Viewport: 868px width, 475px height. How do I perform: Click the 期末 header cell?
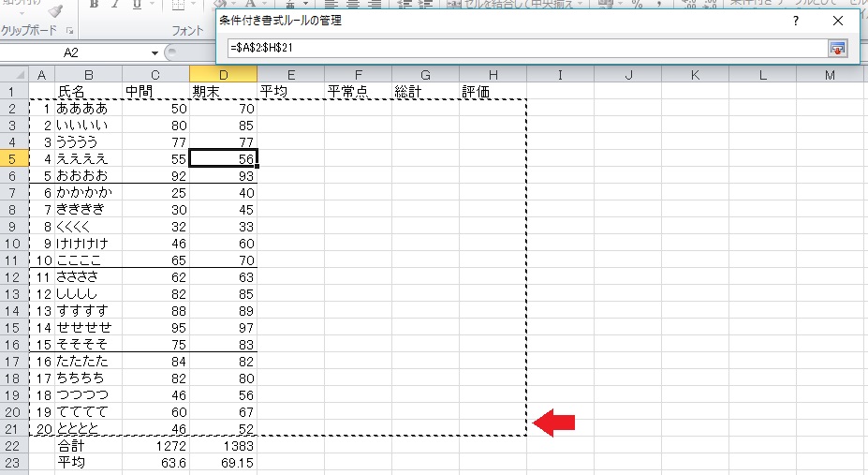223,92
